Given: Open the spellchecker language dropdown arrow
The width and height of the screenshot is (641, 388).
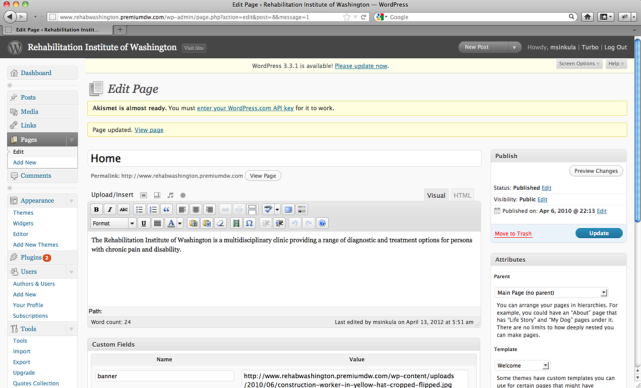Looking at the screenshot, I should pos(277,209).
